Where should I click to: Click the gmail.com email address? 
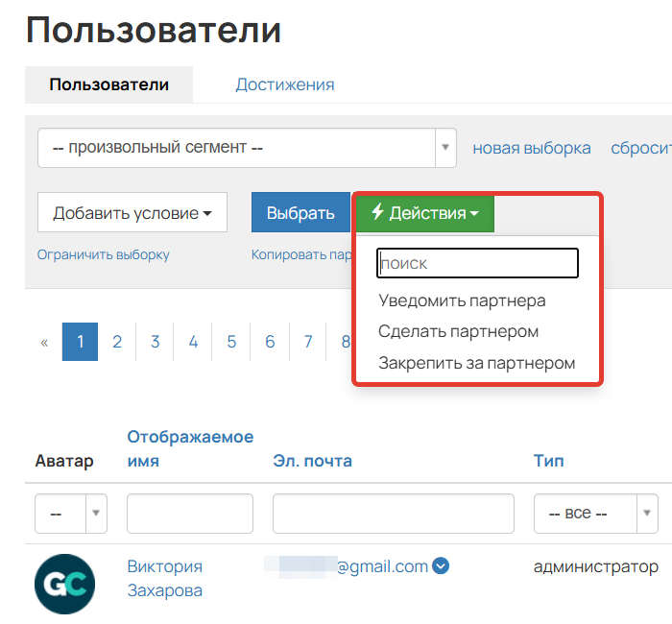pyautogui.click(x=382, y=566)
